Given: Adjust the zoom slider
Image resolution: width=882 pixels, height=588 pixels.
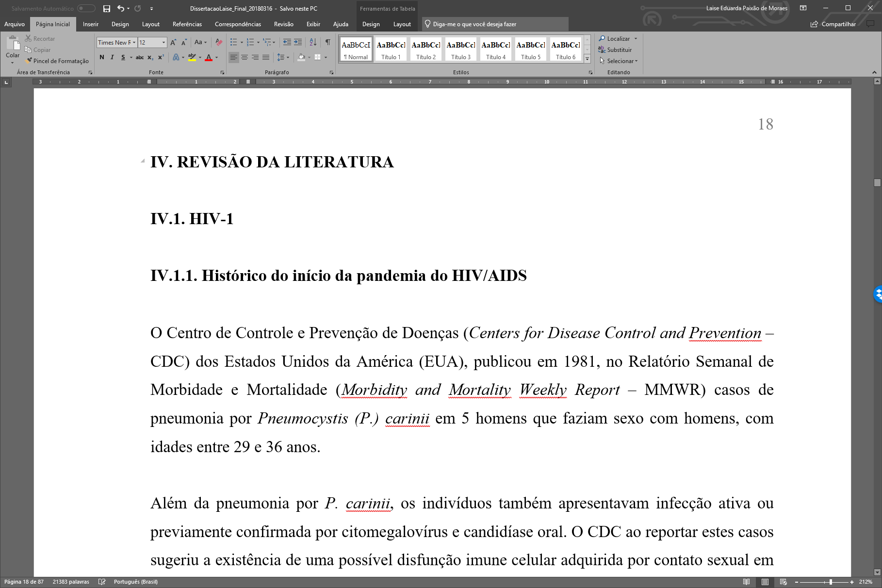Looking at the screenshot, I should [x=831, y=582].
